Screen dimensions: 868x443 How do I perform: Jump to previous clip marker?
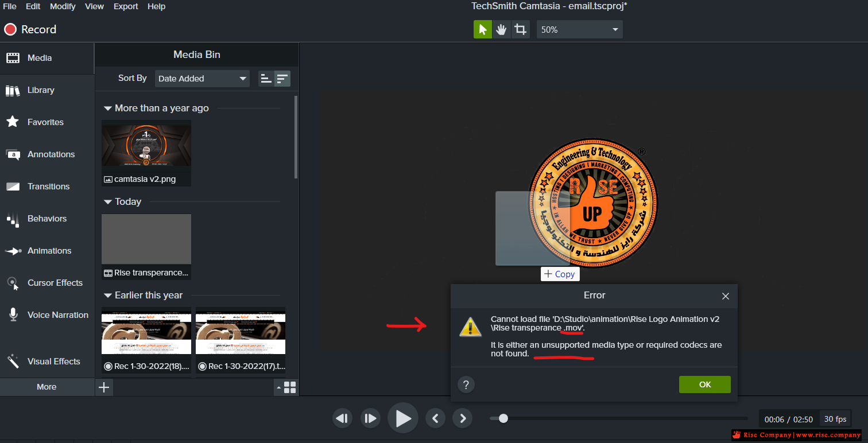[435, 418]
